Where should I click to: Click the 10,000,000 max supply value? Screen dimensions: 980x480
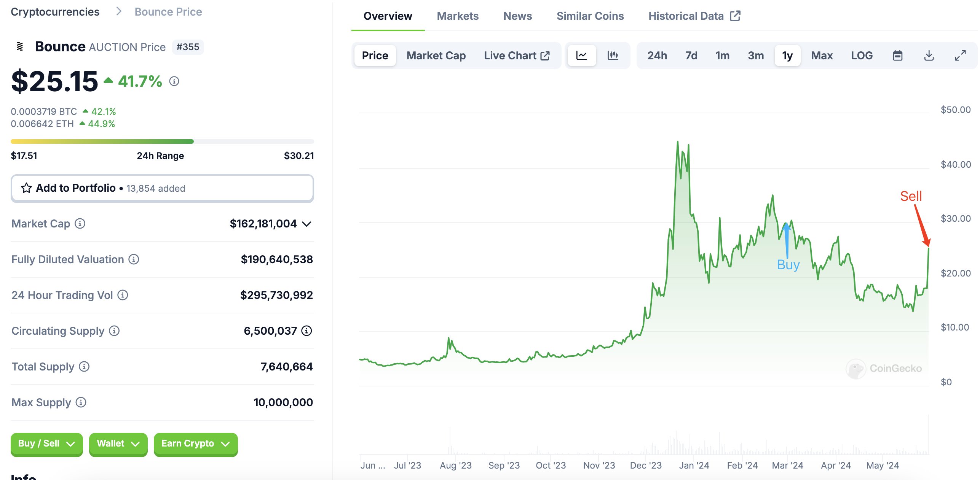point(283,402)
